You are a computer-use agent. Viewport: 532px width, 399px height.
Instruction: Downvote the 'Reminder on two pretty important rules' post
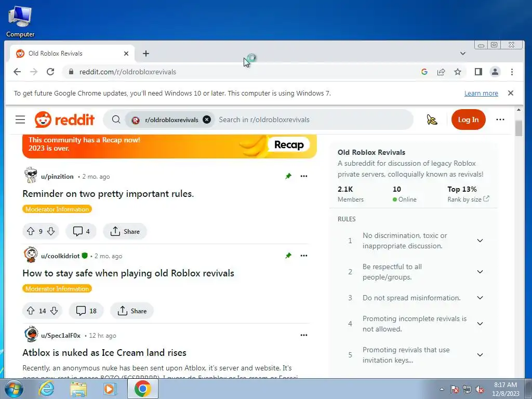[x=51, y=231]
